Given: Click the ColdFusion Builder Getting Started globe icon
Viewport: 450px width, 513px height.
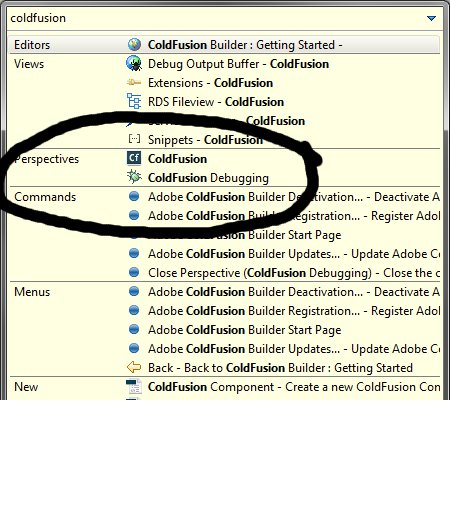Looking at the screenshot, I should pos(134,44).
